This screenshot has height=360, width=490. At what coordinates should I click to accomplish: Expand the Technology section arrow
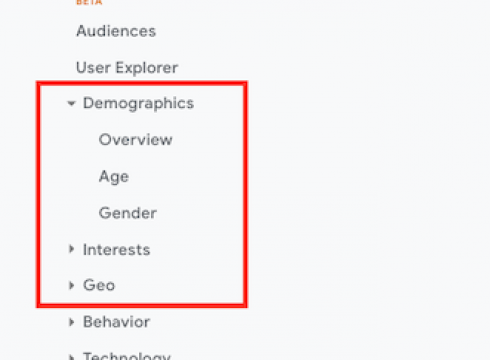coord(71,357)
